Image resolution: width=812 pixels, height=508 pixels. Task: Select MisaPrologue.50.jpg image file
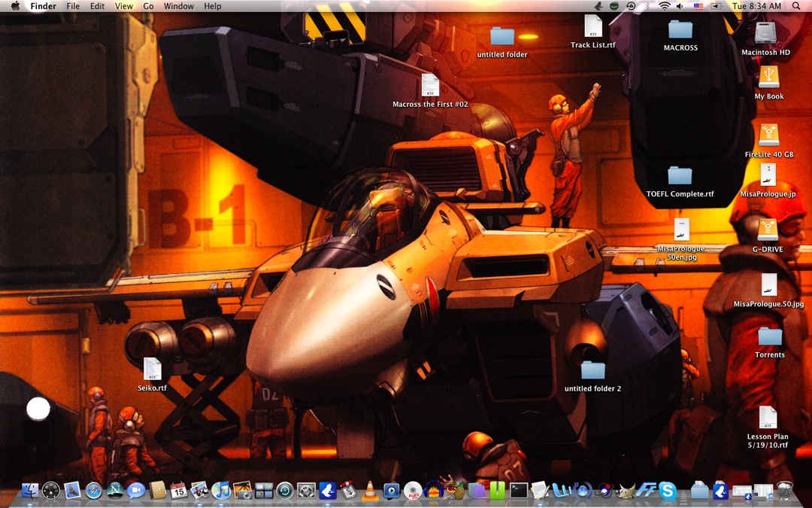coord(769,284)
